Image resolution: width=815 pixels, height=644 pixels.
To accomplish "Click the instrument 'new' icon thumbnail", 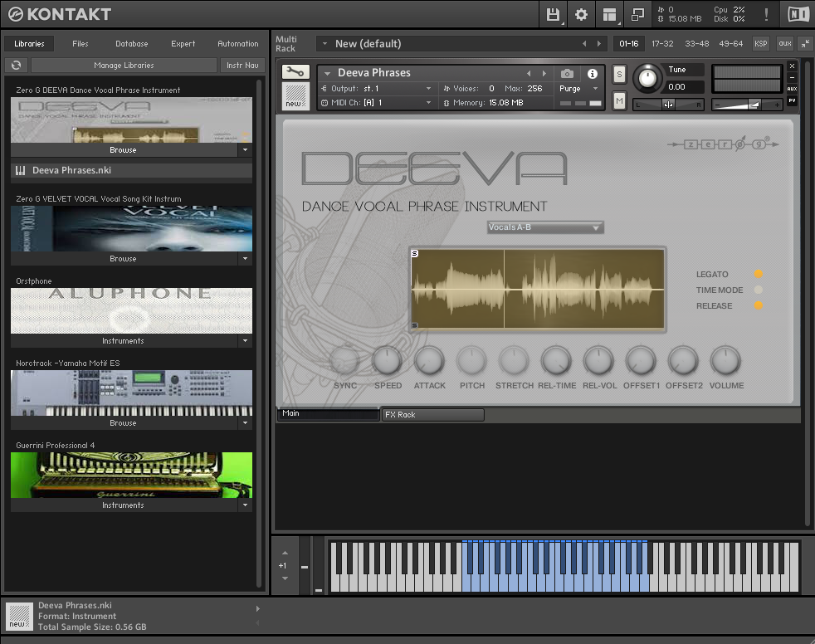I will click(295, 96).
